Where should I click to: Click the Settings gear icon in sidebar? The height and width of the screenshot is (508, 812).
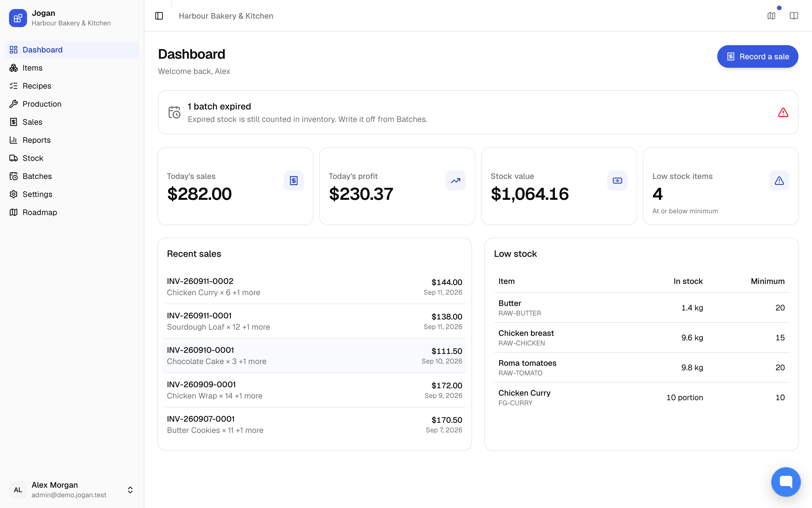(14, 194)
